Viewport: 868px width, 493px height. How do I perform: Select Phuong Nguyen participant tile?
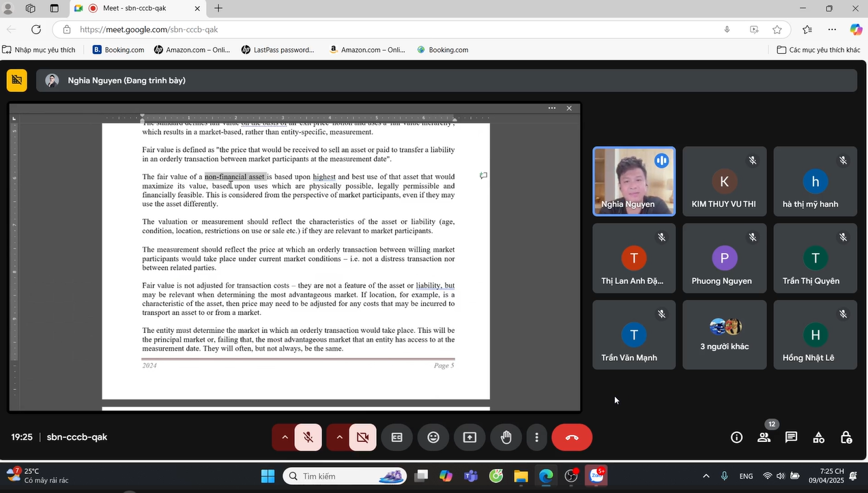724,258
